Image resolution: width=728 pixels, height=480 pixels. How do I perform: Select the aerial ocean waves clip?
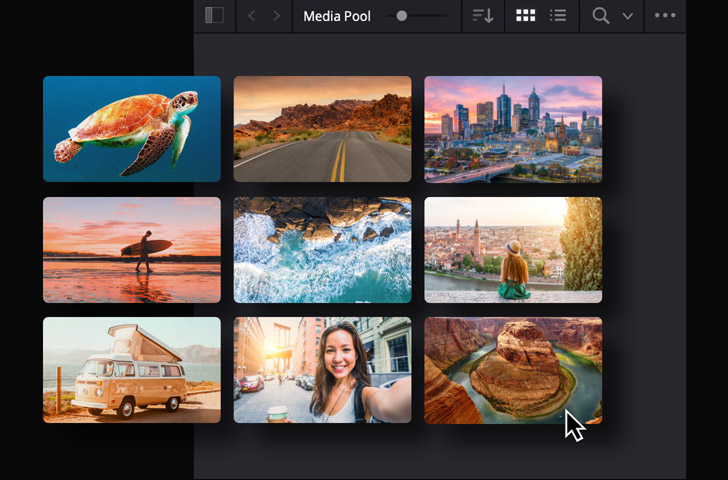tap(322, 250)
